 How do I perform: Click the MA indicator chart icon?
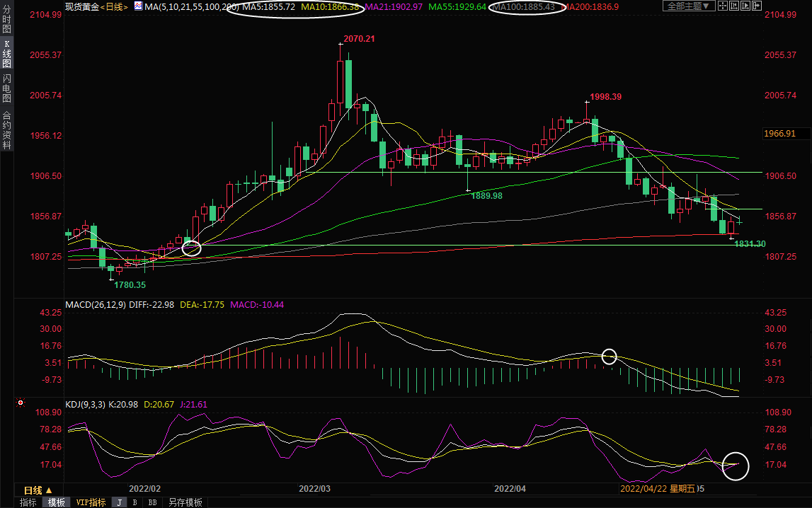[x=137, y=6]
